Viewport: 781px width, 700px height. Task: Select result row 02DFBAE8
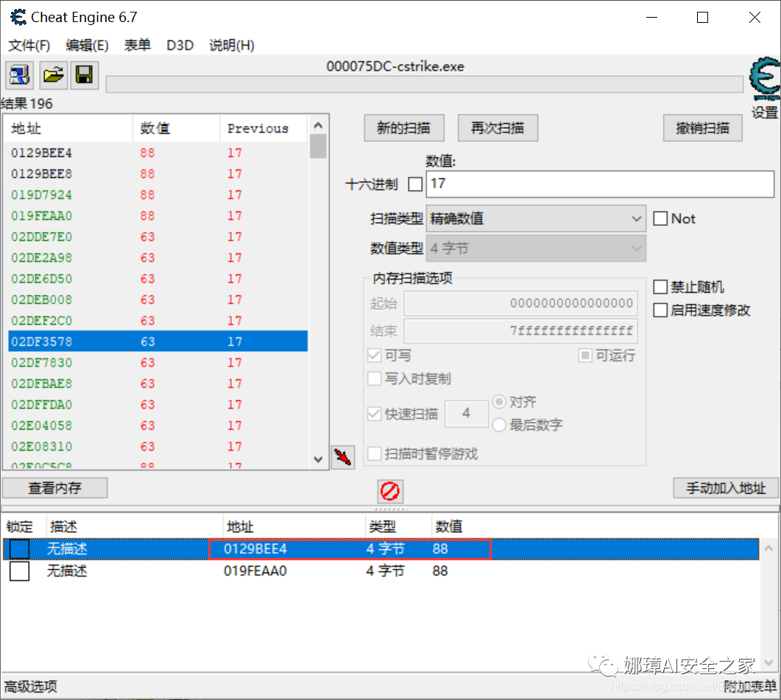tap(158, 383)
